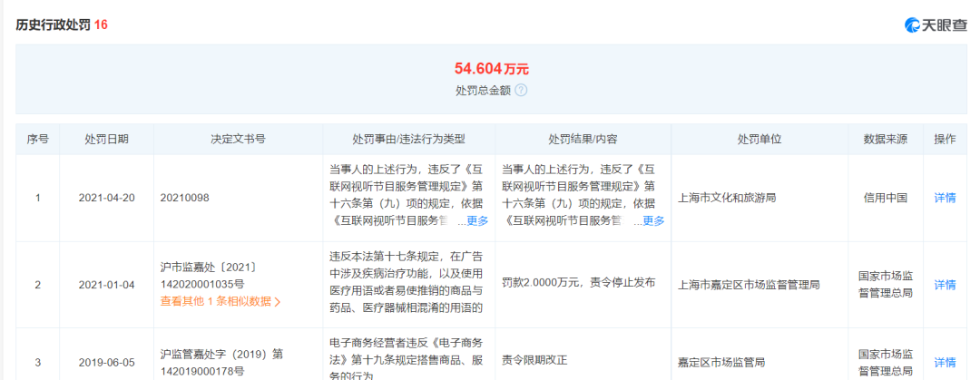Select document number 20210098
Viewport: 980px width, 380px height.
184,198
